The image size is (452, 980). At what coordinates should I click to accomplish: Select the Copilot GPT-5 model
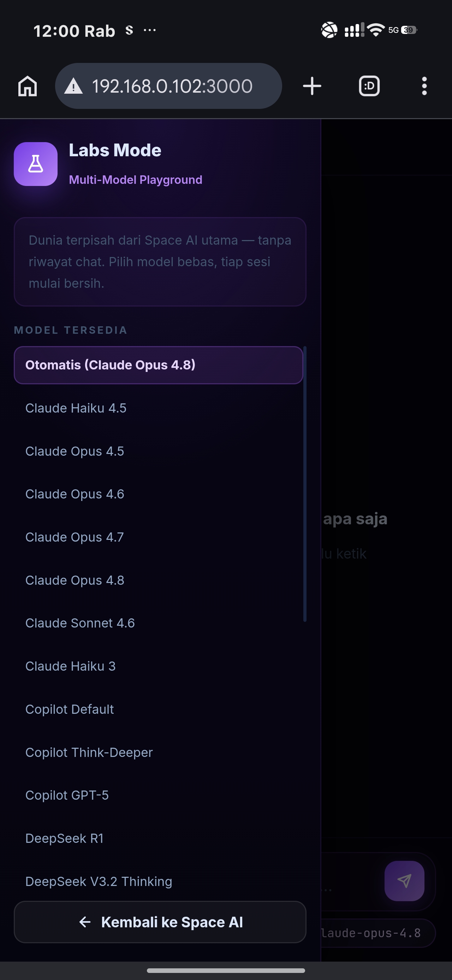(x=158, y=795)
